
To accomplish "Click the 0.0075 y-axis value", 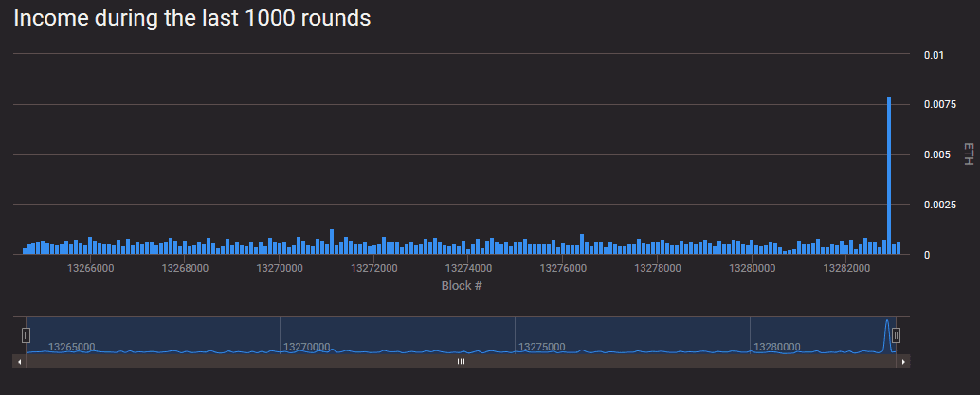I will point(938,105).
